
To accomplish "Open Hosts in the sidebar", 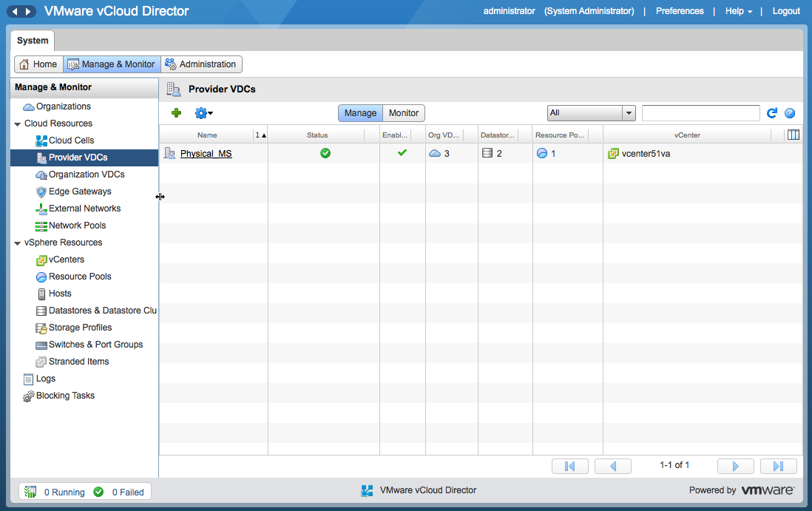I will pos(60,294).
